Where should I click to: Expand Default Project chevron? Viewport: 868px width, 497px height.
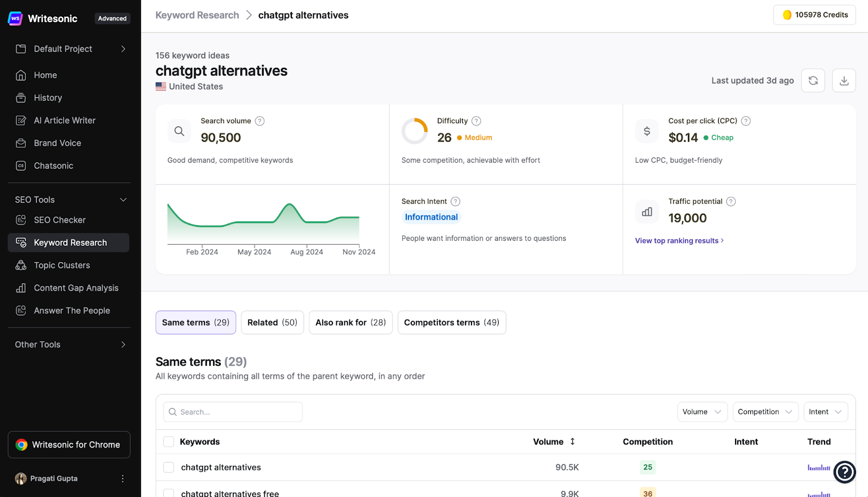(123, 49)
